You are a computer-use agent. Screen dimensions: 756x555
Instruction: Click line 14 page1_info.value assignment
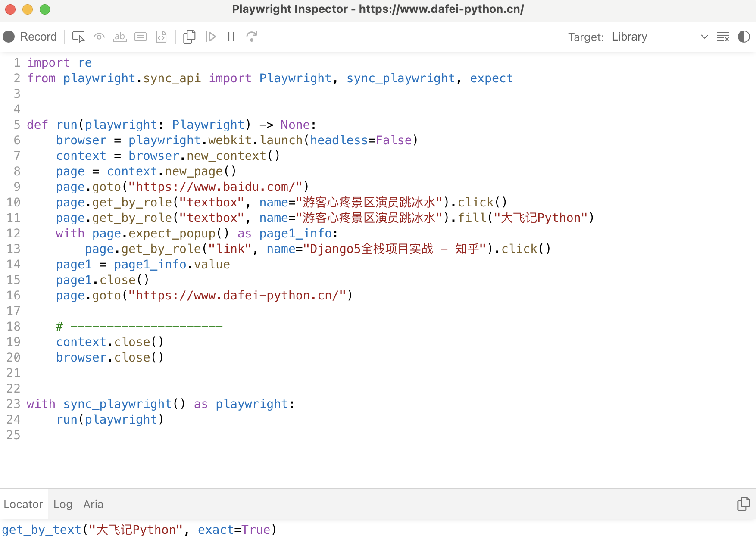[x=143, y=264]
